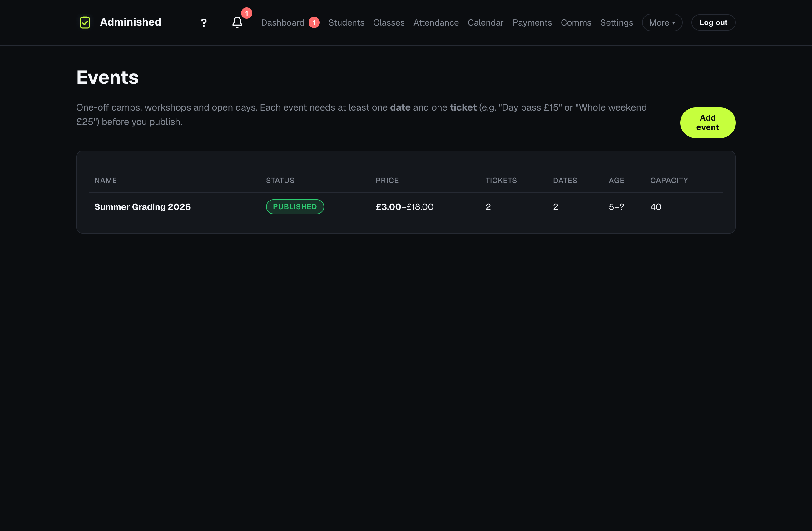Image resolution: width=812 pixels, height=531 pixels.
Task: Go to Comms
Action: pos(576,22)
